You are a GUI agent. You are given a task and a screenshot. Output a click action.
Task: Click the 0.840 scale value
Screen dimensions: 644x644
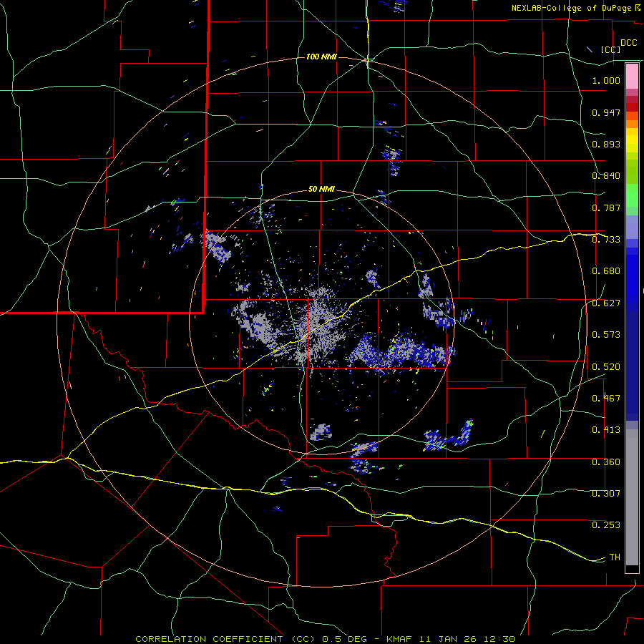click(x=606, y=176)
